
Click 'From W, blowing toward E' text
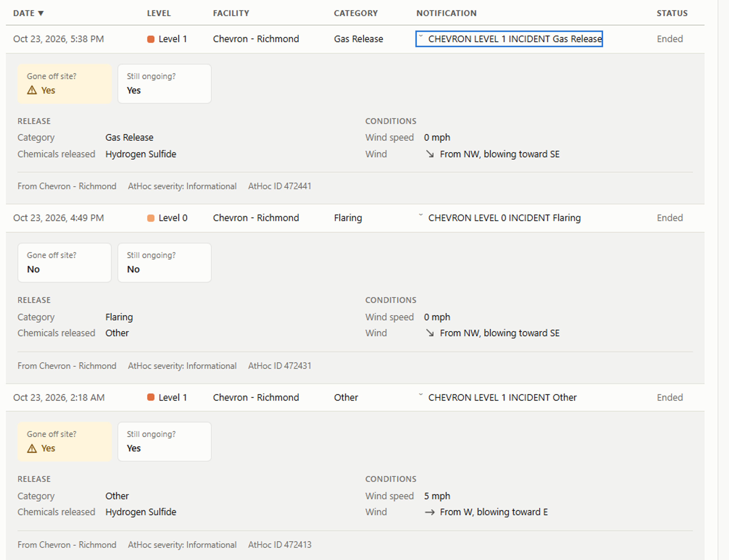[494, 512]
